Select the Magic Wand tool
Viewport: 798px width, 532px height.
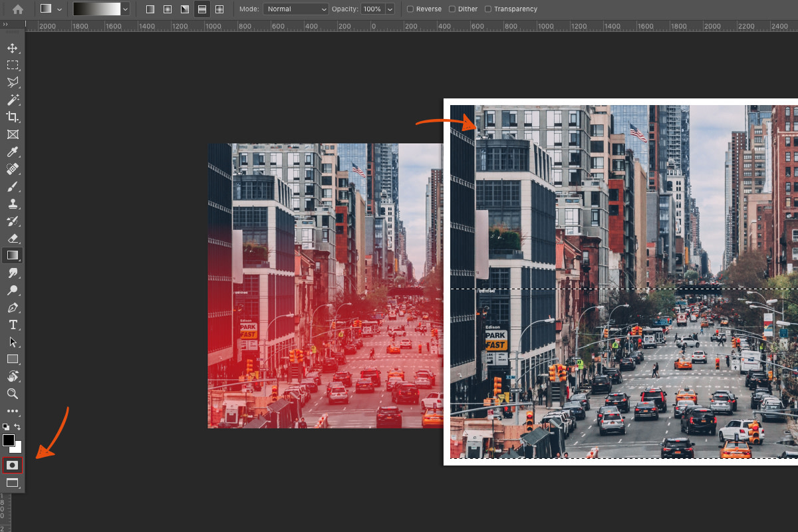pyautogui.click(x=12, y=100)
